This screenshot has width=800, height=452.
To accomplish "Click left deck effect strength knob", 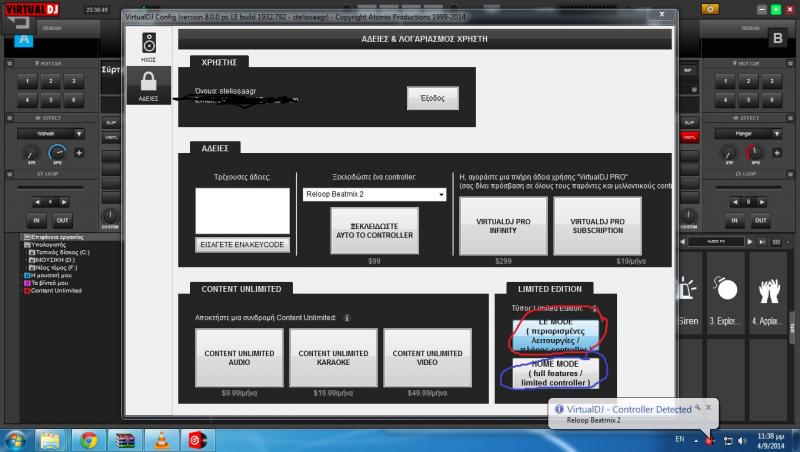I will click(32, 153).
